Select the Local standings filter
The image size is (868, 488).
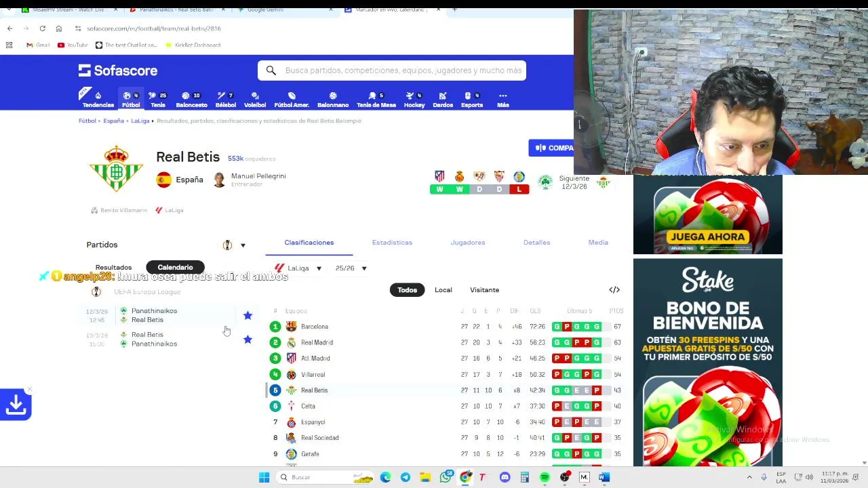pyautogui.click(x=443, y=289)
